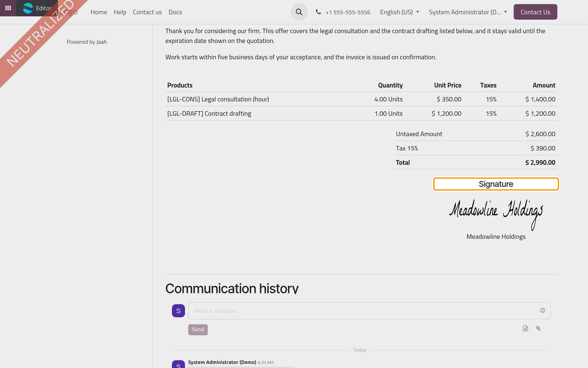Expand the System Administrator user menu

(468, 12)
